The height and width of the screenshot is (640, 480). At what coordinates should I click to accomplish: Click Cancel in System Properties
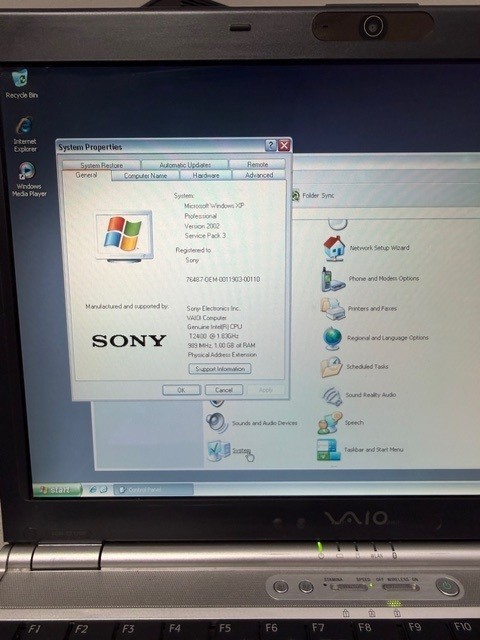click(x=224, y=390)
